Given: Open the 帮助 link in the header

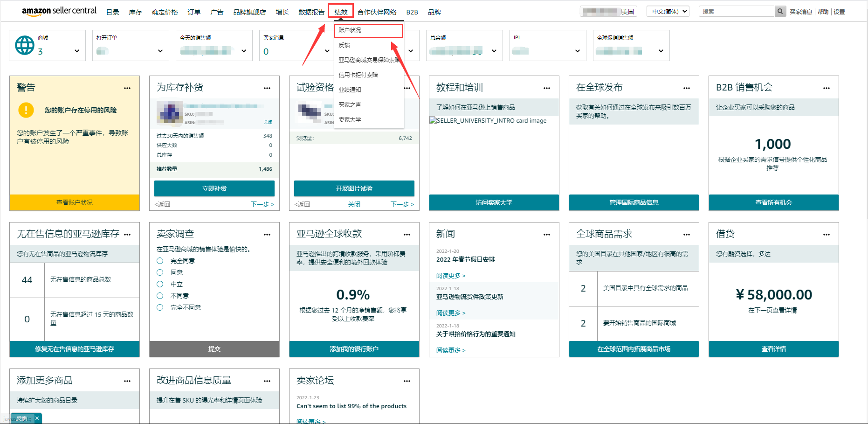Looking at the screenshot, I should point(823,12).
